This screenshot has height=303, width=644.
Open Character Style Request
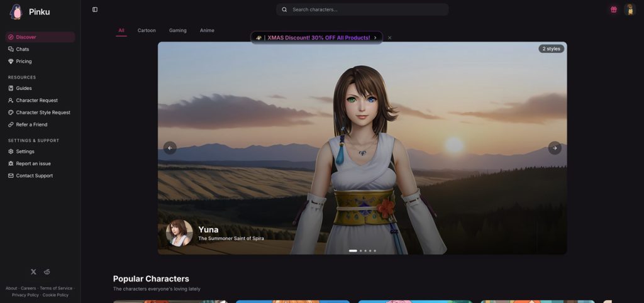pyautogui.click(x=43, y=113)
